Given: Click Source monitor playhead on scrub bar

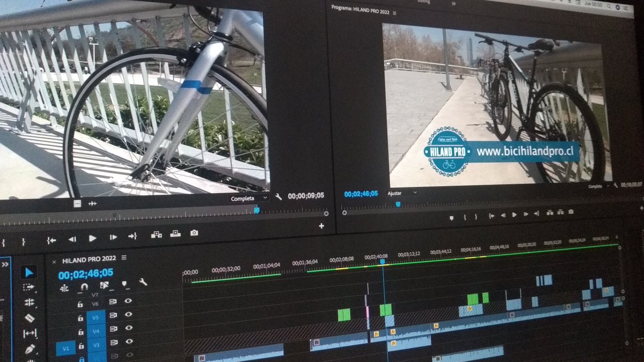Looking at the screenshot, I should tap(257, 210).
